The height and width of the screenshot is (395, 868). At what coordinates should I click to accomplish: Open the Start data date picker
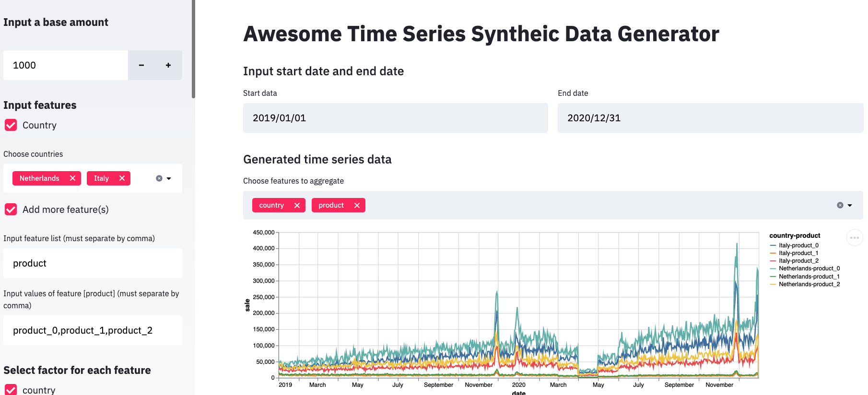click(395, 118)
